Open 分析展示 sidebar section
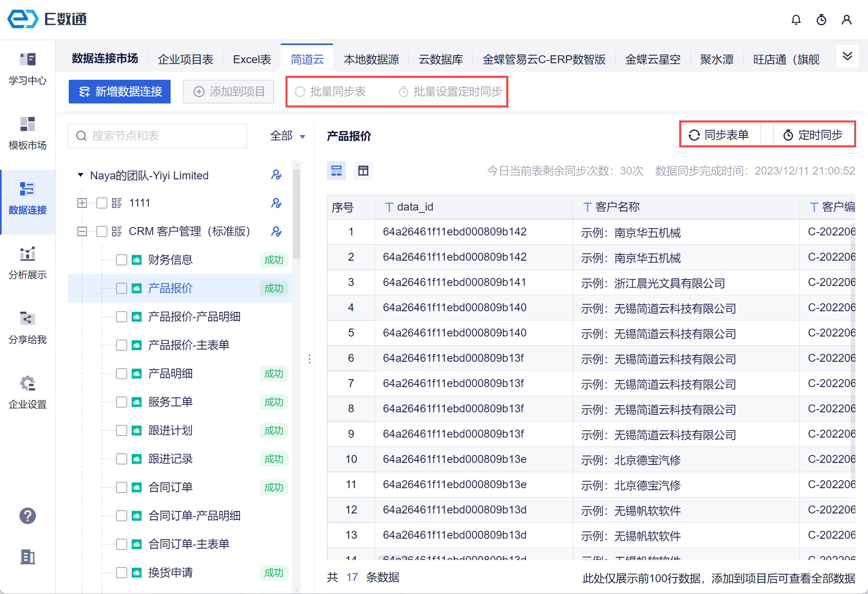 pyautogui.click(x=28, y=263)
